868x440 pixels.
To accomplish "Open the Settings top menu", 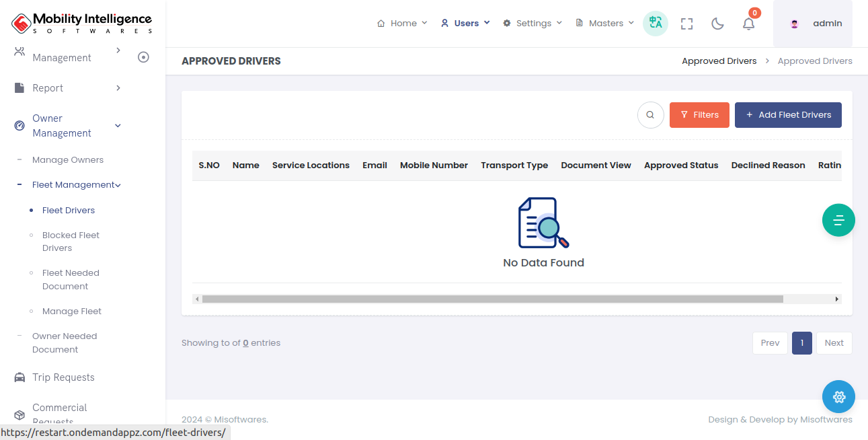I will 532,24.
